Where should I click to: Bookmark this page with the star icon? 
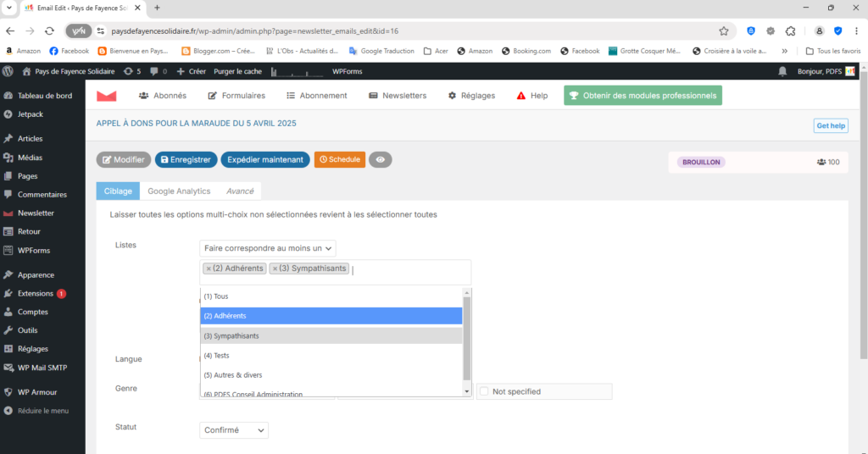point(723,30)
